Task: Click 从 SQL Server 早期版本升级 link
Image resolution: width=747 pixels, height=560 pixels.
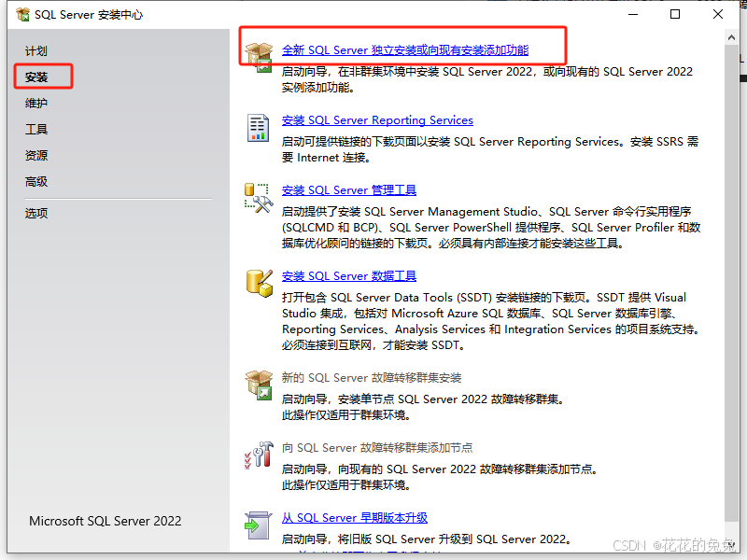Action: point(355,518)
